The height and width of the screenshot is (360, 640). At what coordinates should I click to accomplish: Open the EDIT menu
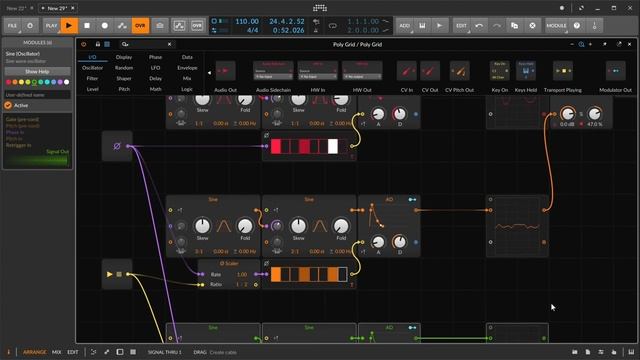461,25
